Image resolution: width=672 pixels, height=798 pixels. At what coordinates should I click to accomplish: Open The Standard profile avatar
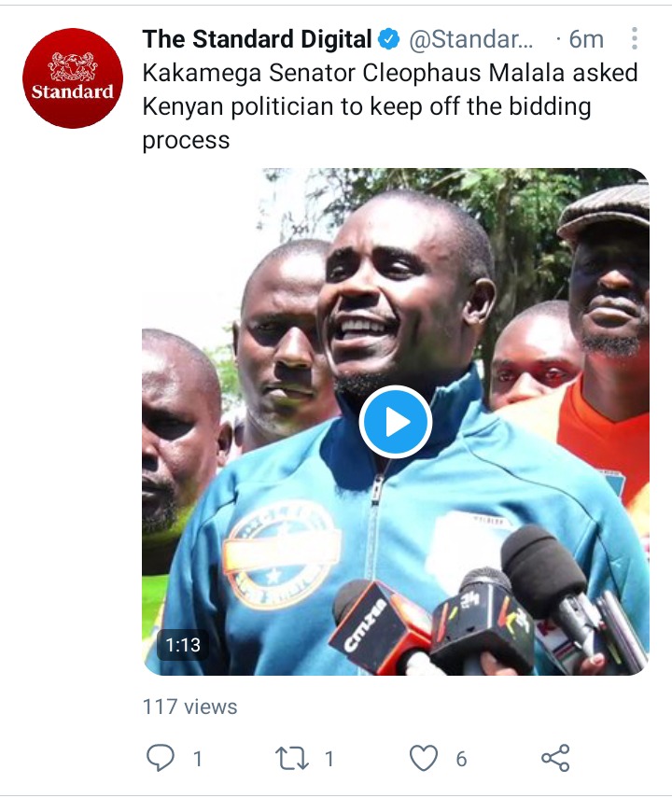pos(73,77)
